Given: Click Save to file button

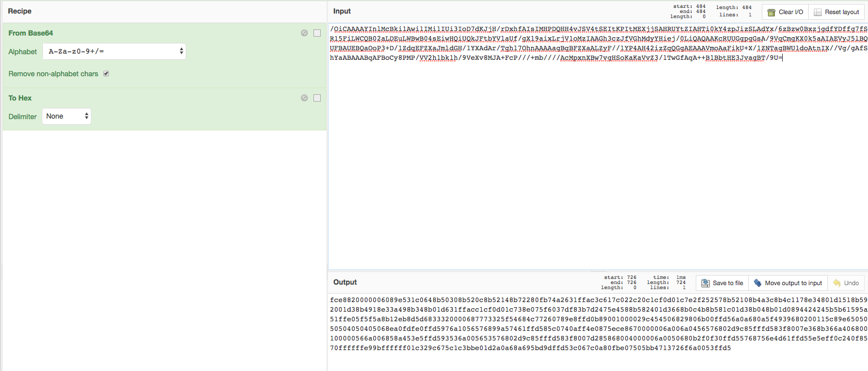Looking at the screenshot, I should 722,283.
